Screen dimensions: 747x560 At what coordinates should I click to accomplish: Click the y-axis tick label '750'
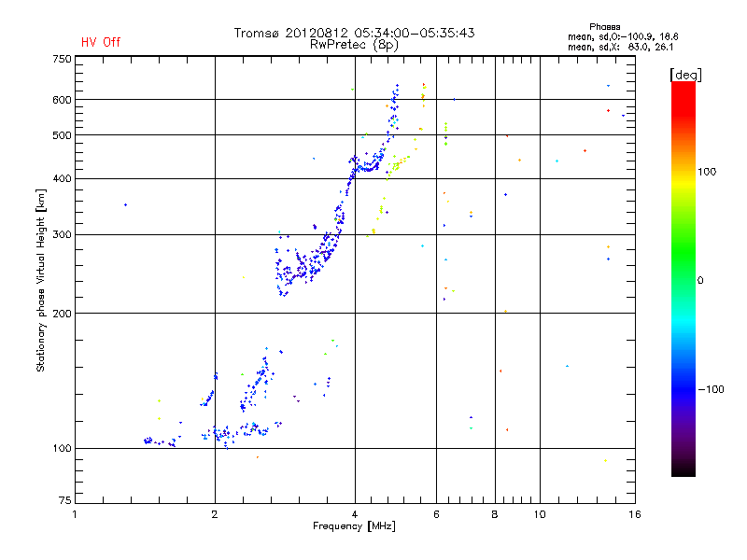click(x=62, y=59)
